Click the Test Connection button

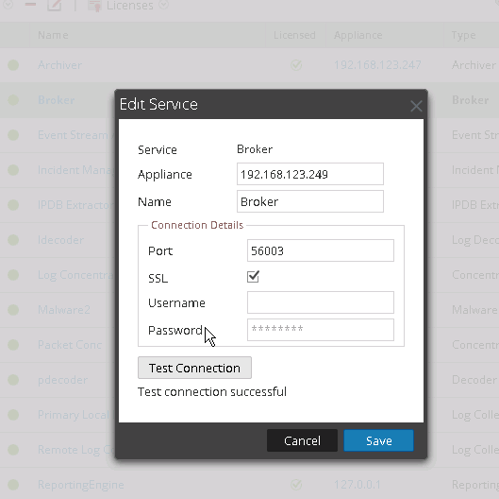tap(195, 368)
